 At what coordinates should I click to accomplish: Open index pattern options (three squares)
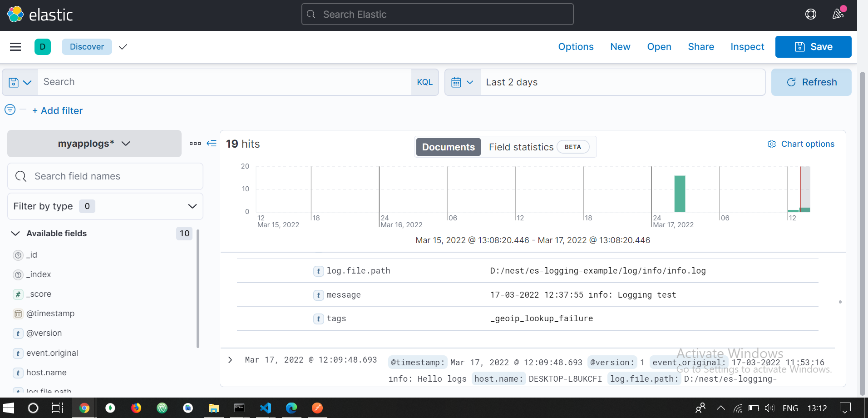click(195, 144)
